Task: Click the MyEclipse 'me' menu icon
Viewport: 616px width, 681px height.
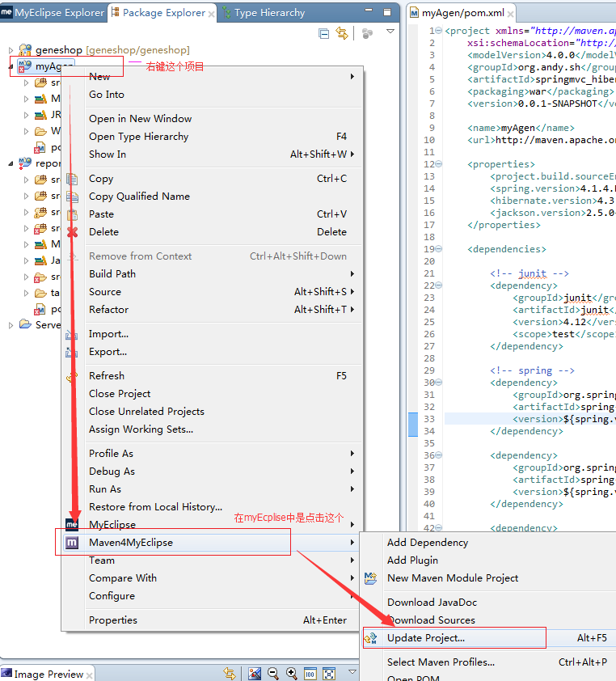Action: [72, 525]
